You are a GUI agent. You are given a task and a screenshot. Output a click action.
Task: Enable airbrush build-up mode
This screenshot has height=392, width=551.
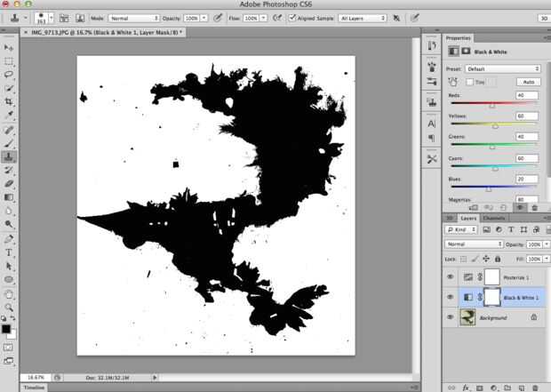coord(277,18)
